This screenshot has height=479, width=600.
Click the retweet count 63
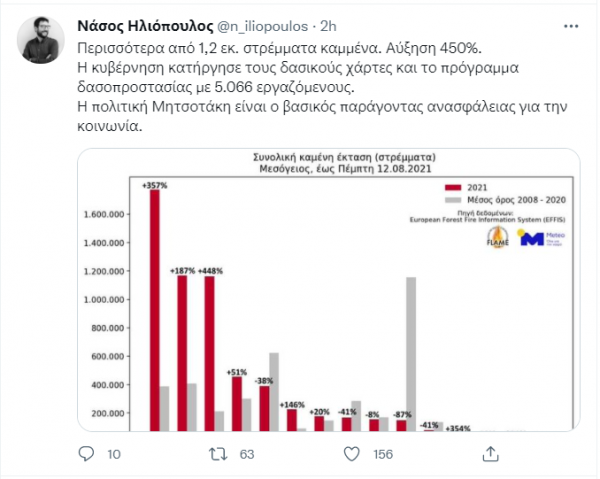pos(247,455)
